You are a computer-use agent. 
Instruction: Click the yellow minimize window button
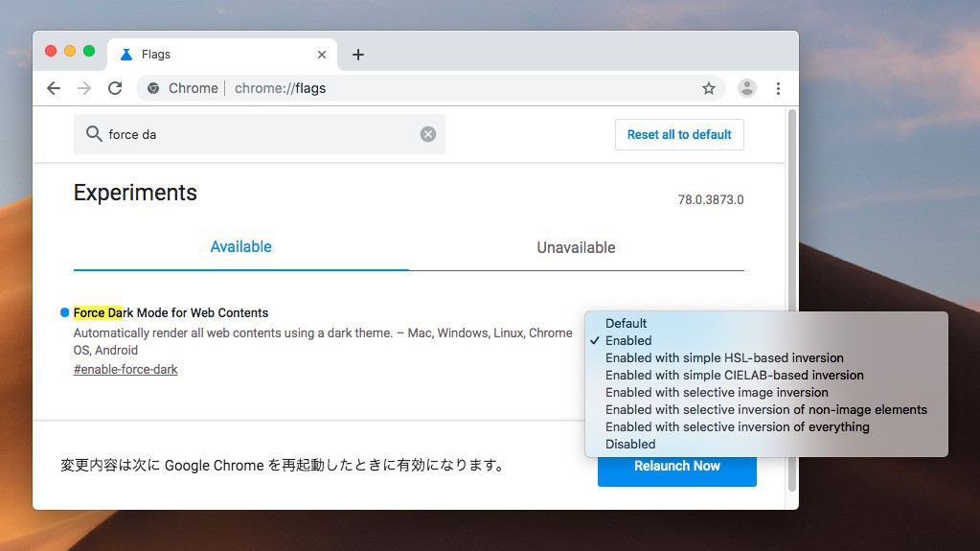pos(70,51)
